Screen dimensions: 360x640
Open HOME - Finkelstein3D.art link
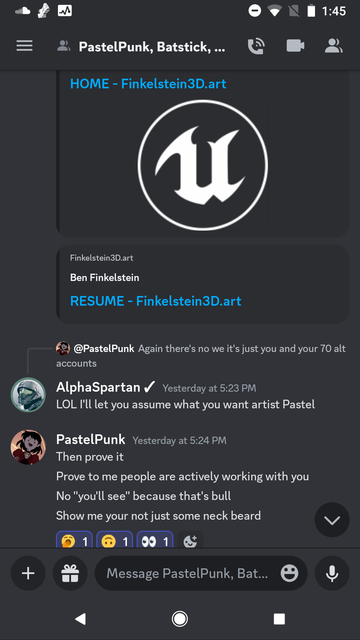(x=148, y=84)
